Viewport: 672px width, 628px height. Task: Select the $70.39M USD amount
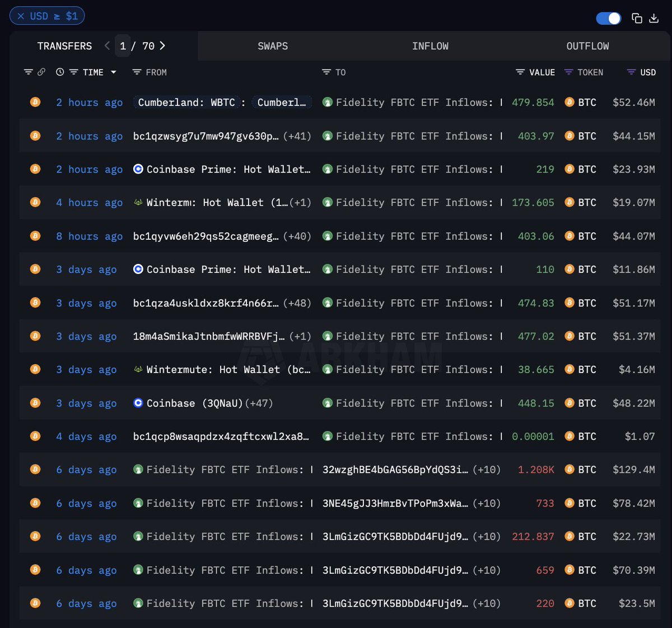pyautogui.click(x=634, y=570)
